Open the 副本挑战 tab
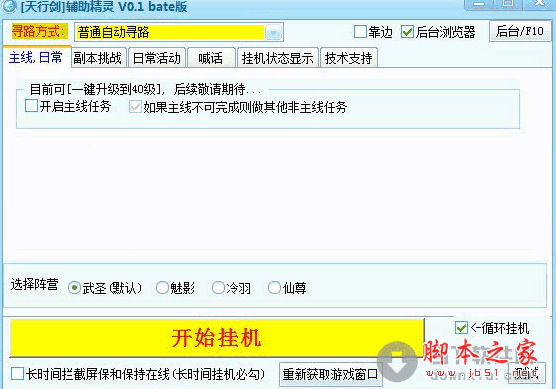556x389 pixels. [98, 58]
